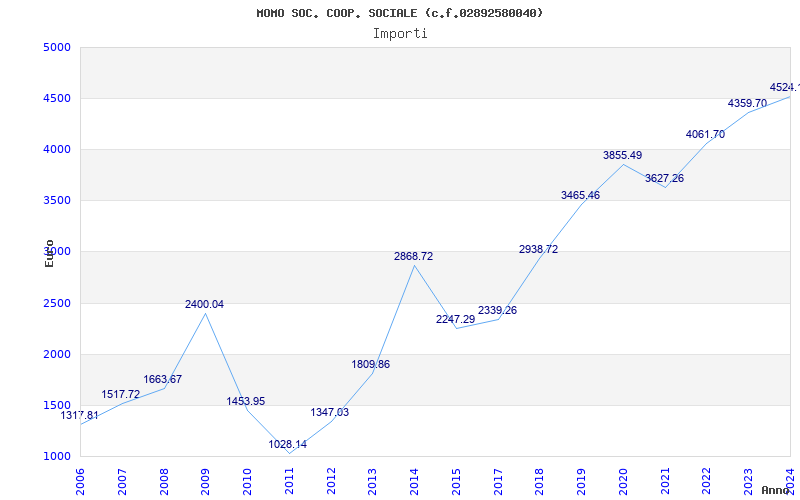
Task: Click the 2011 year axis label
Action: click(x=289, y=481)
